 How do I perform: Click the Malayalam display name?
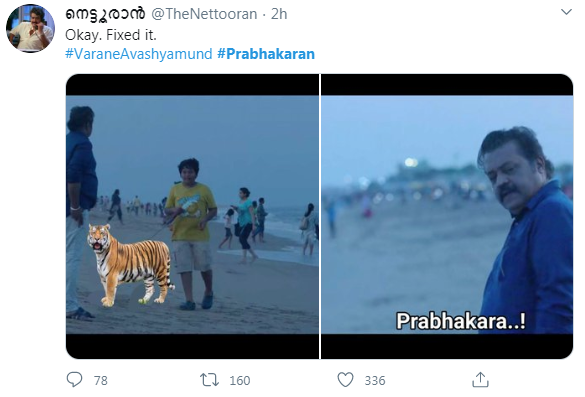click(x=105, y=14)
